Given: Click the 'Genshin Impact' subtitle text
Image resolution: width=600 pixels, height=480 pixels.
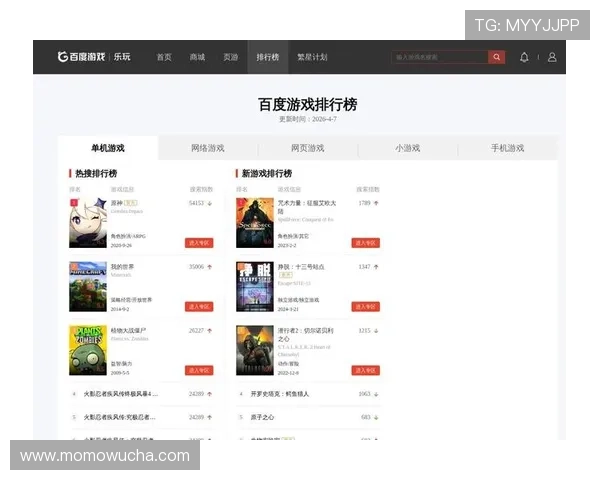Looking at the screenshot, I should [x=127, y=211].
